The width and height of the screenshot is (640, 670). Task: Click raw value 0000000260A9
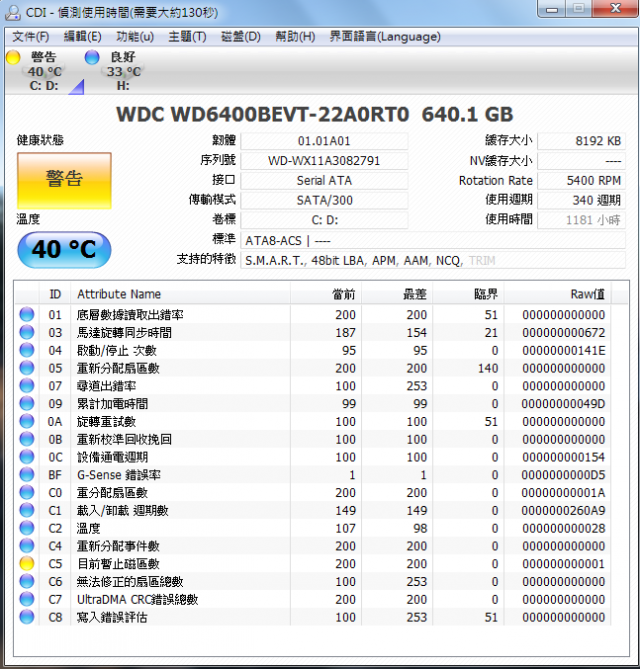tap(563, 511)
